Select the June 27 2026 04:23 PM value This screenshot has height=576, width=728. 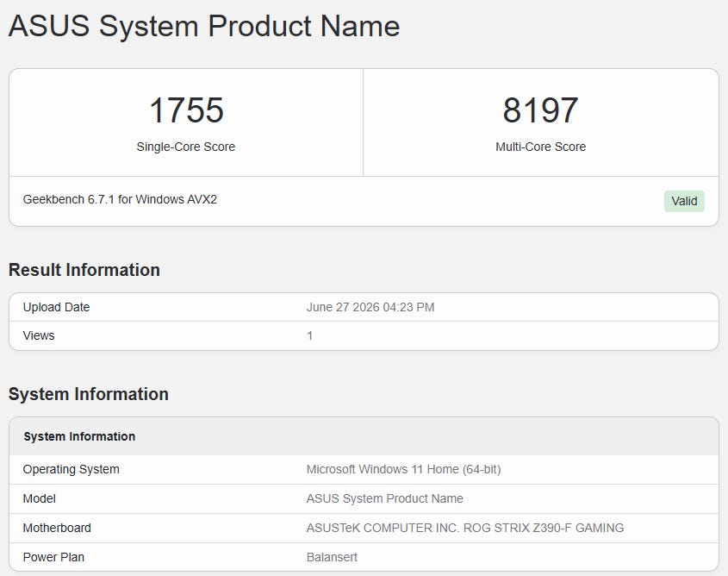[x=370, y=307]
